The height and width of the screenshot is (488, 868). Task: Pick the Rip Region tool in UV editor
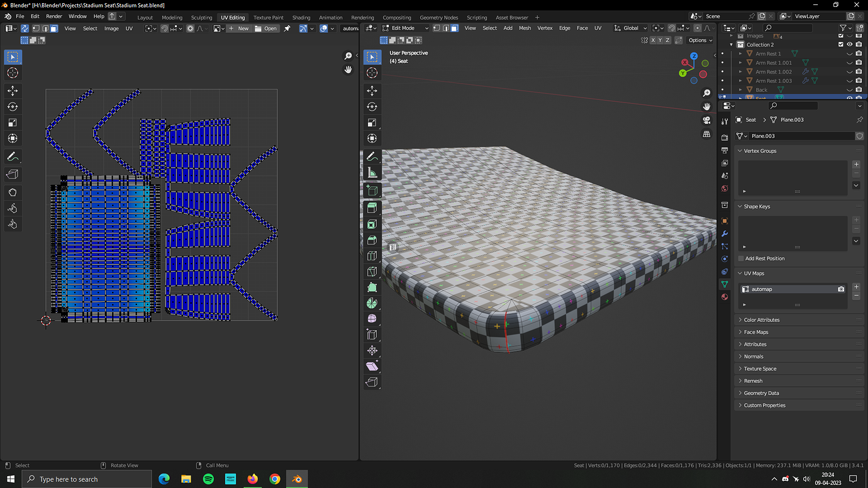point(13,174)
